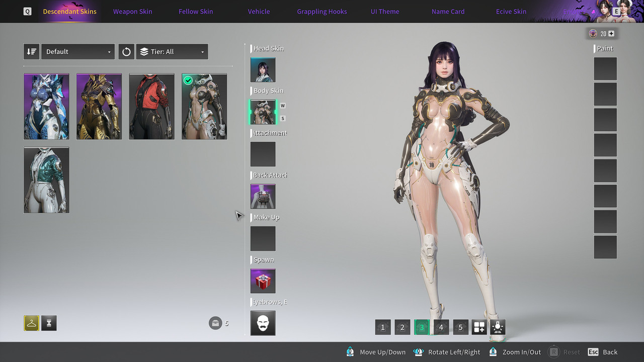Toggle the sort order icon

31,52
